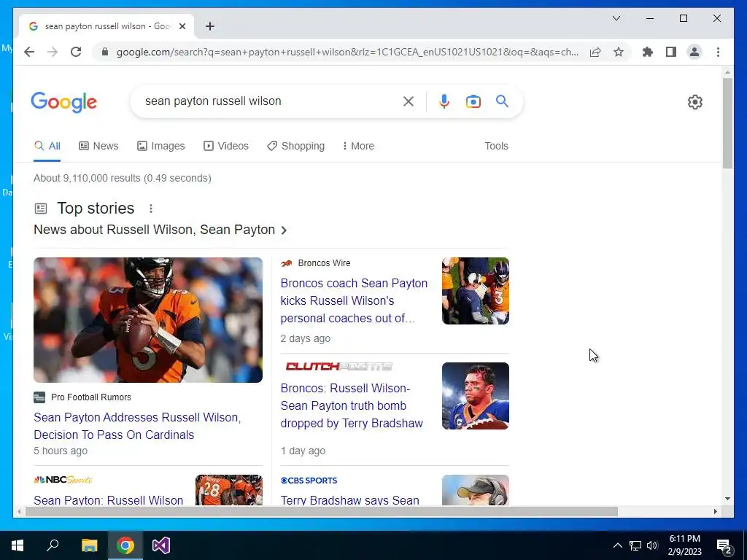Open a new tab with plus button
Viewport: 747px width, 560px height.
point(210,26)
